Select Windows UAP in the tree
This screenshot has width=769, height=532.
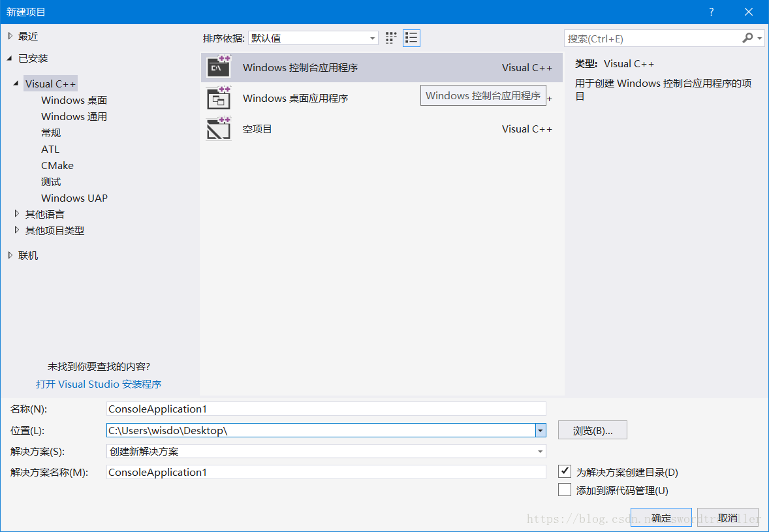tap(74, 198)
